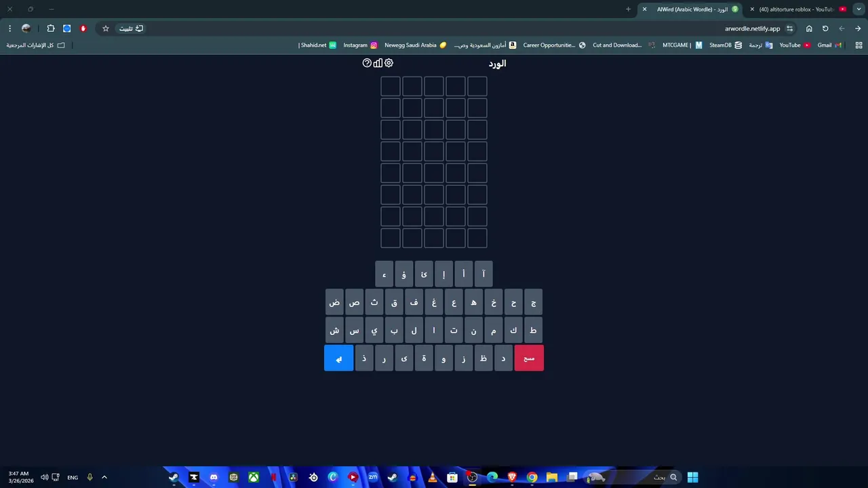Open the Xbox app from the taskbar
Viewport: 868px width, 488px height.
coord(253,477)
